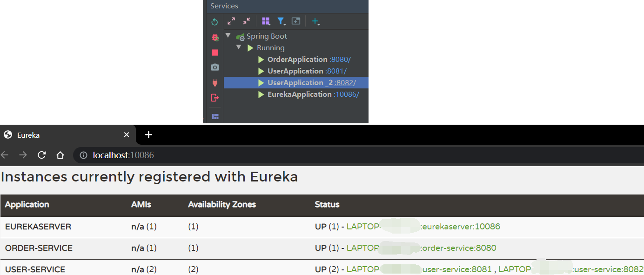This screenshot has height=275, width=644.
Task: Click the AMIs column header
Action: pos(141,204)
